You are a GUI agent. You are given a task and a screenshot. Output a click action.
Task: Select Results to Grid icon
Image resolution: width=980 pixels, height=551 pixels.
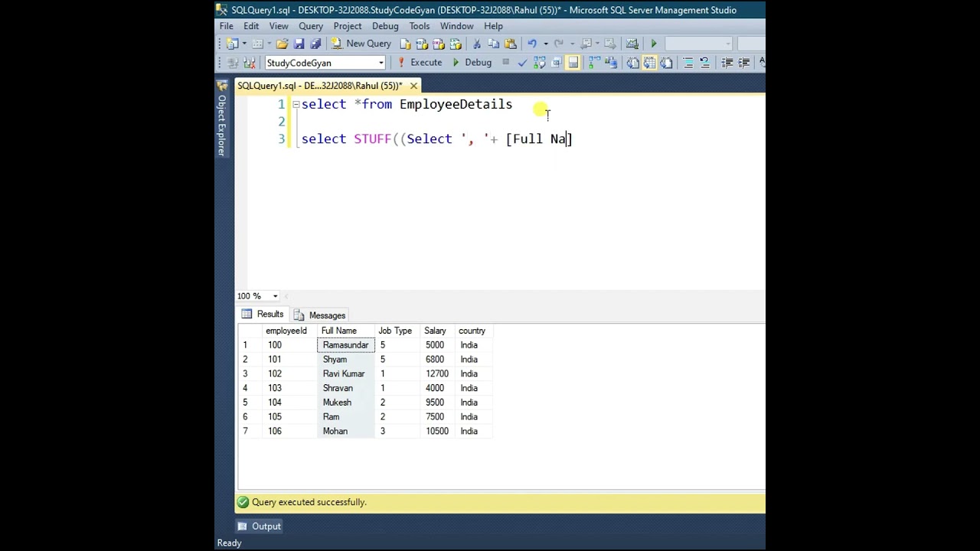649,63
